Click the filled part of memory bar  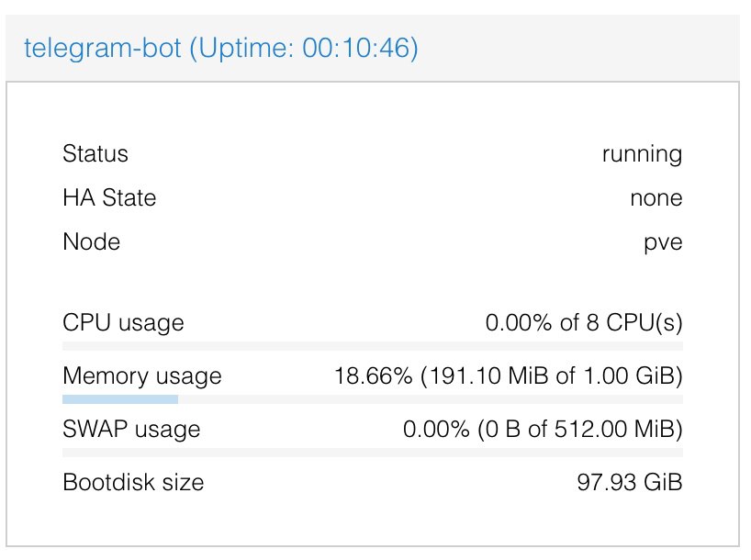(x=120, y=399)
